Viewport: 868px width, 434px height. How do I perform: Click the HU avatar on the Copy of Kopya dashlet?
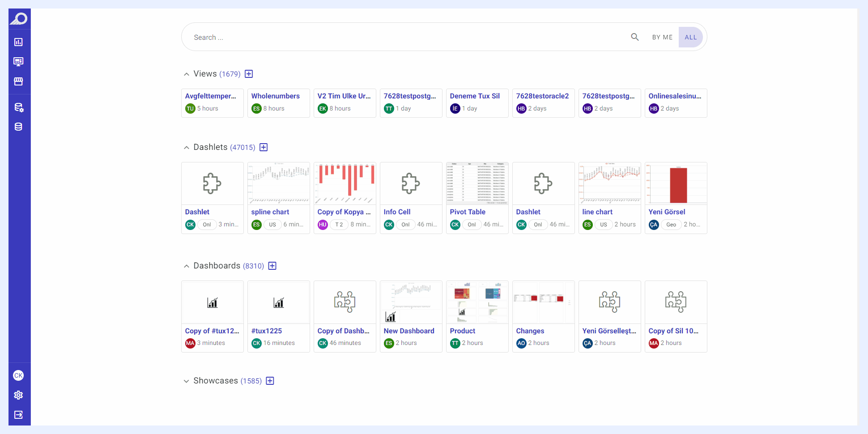pos(323,225)
